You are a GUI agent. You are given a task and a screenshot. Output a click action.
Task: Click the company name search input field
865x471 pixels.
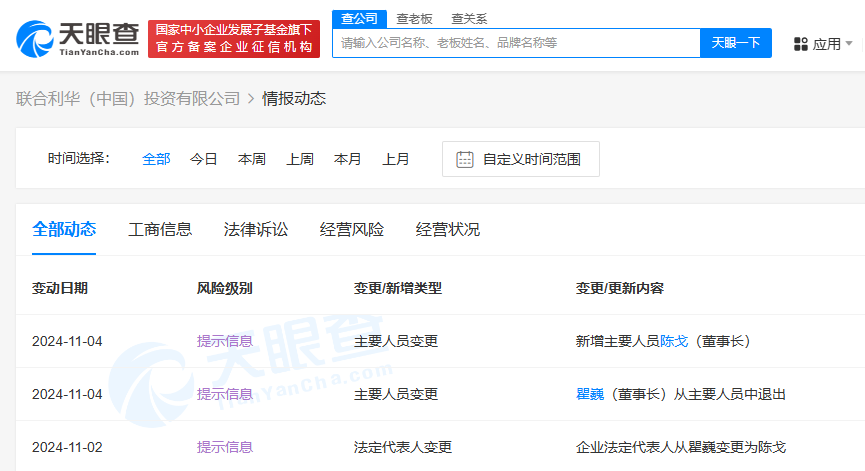pos(515,43)
